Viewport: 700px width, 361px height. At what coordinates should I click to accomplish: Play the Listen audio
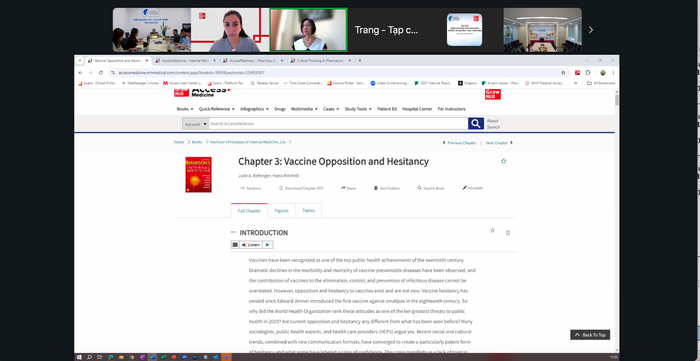267,245
